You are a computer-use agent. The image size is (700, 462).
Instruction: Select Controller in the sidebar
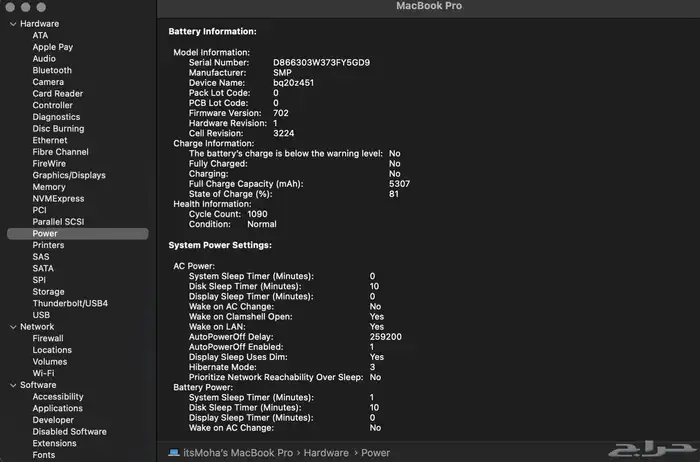point(52,105)
